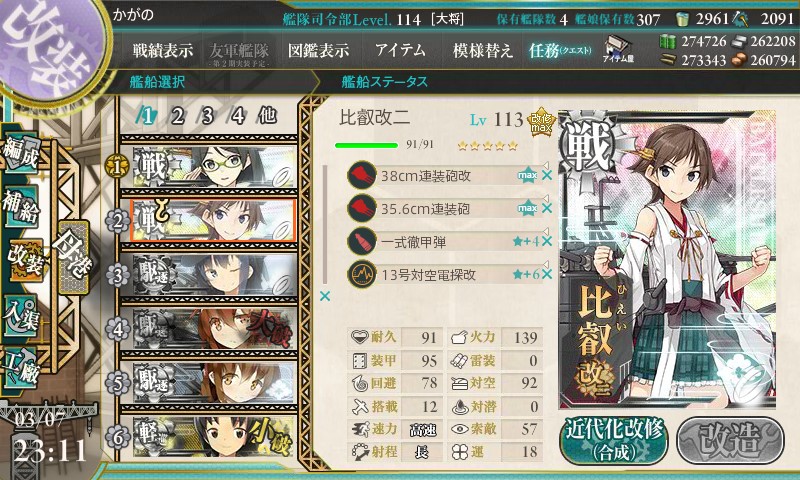Select the sixth ship, the light cruiser card

point(214,436)
